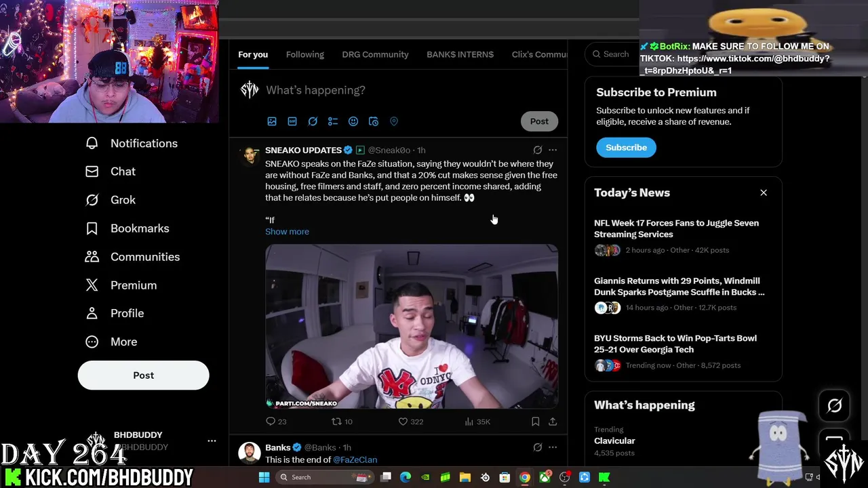Screen dimensions: 868x488
Task: Open more options on Banks post
Action: click(x=553, y=447)
